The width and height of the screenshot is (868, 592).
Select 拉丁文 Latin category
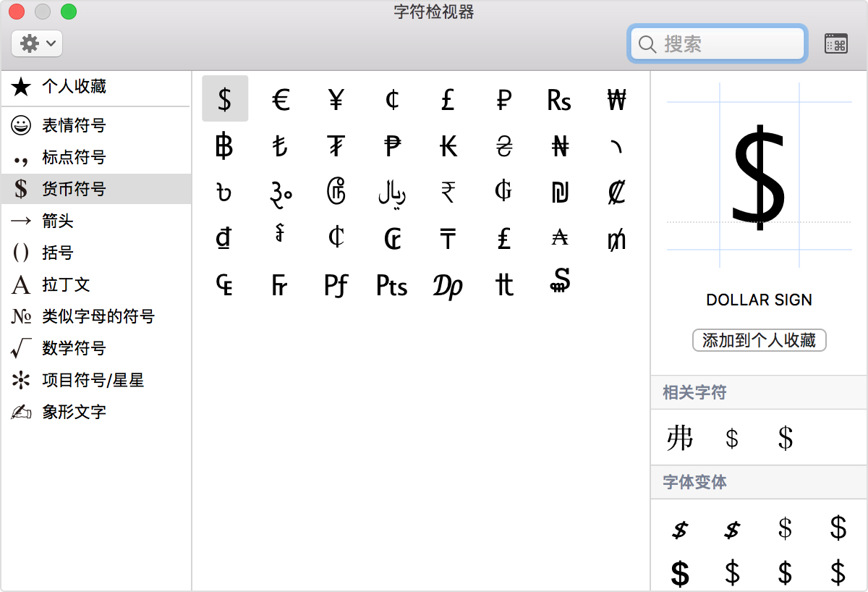point(66,284)
